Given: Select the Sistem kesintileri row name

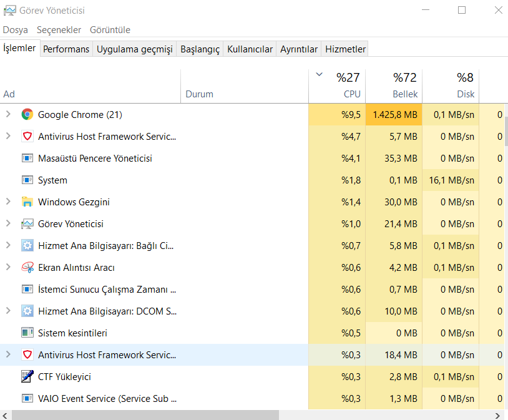Looking at the screenshot, I should pos(72,333).
